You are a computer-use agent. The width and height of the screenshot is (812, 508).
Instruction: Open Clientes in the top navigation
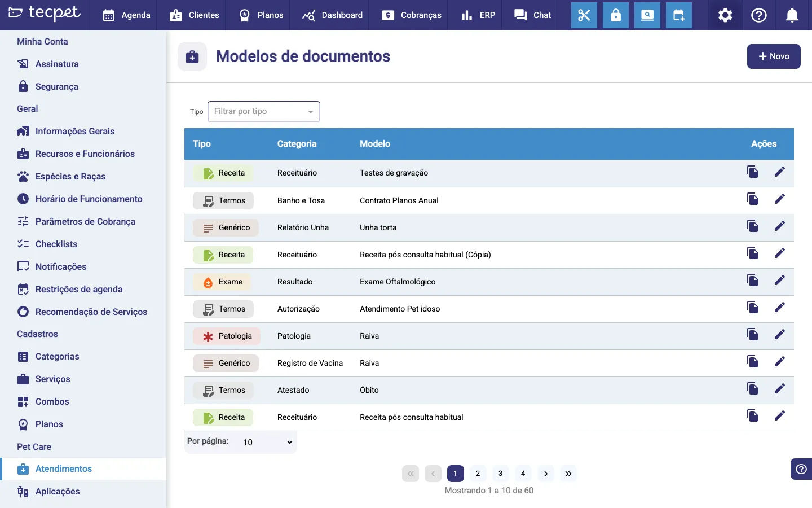pyautogui.click(x=195, y=15)
